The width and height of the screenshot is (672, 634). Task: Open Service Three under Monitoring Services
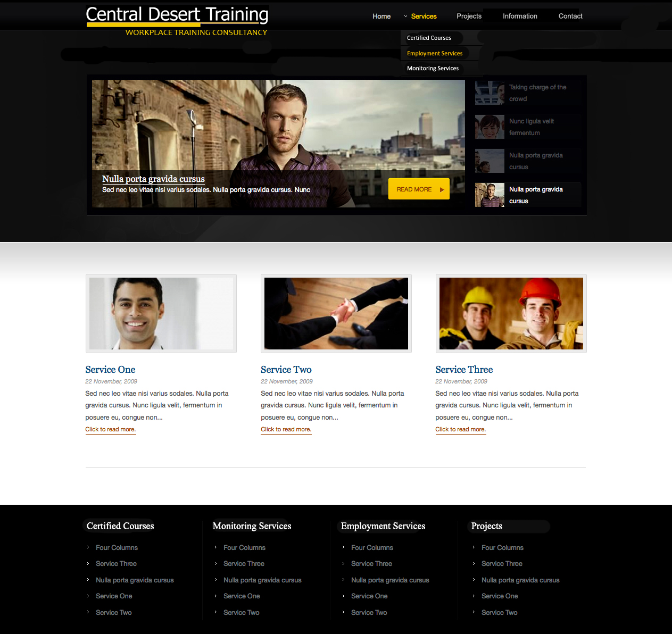point(244,563)
